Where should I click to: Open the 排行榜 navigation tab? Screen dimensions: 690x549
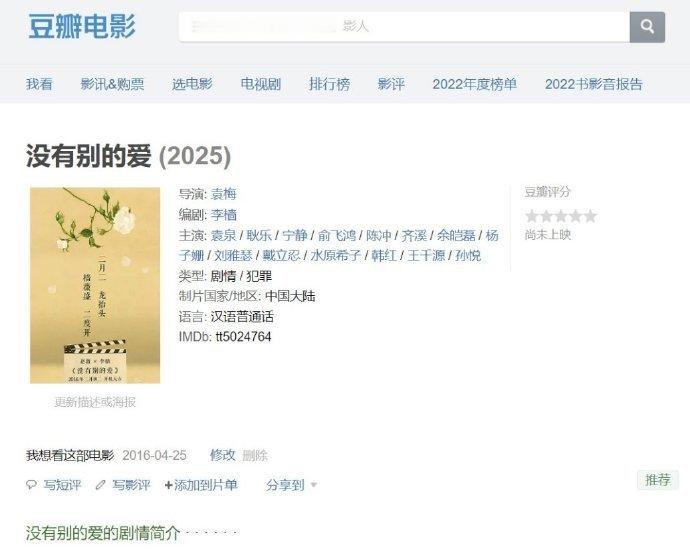click(x=329, y=84)
